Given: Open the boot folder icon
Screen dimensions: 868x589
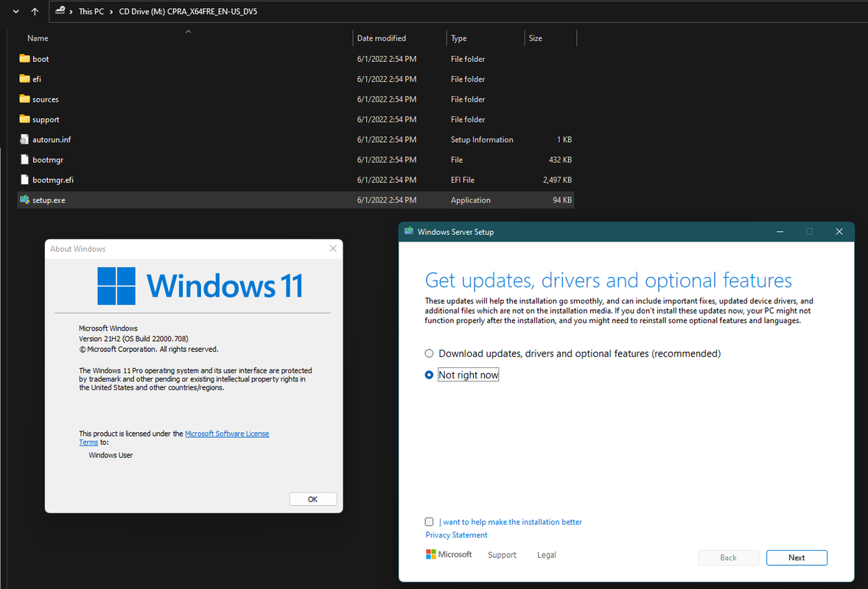Looking at the screenshot, I should (x=24, y=59).
